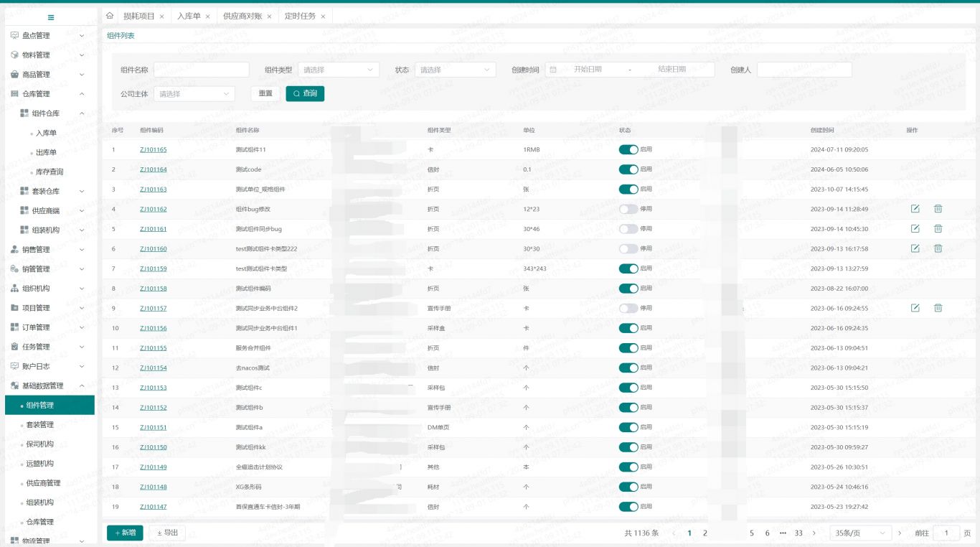This screenshot has width=980, height=547.
Task: Open the home tab icon
Action: point(110,16)
